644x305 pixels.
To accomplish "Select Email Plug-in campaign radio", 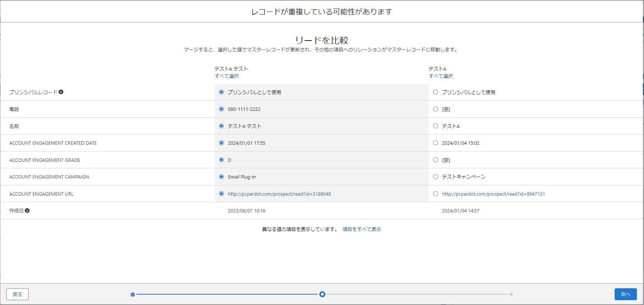I will 222,177.
